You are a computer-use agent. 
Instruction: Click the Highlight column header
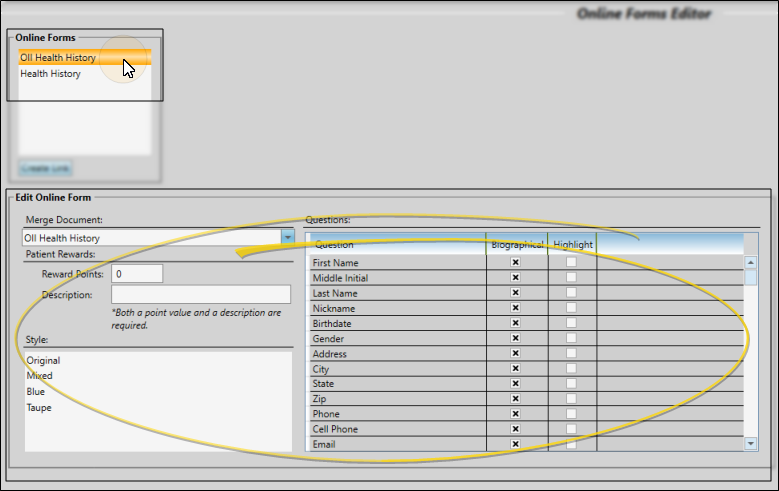572,244
